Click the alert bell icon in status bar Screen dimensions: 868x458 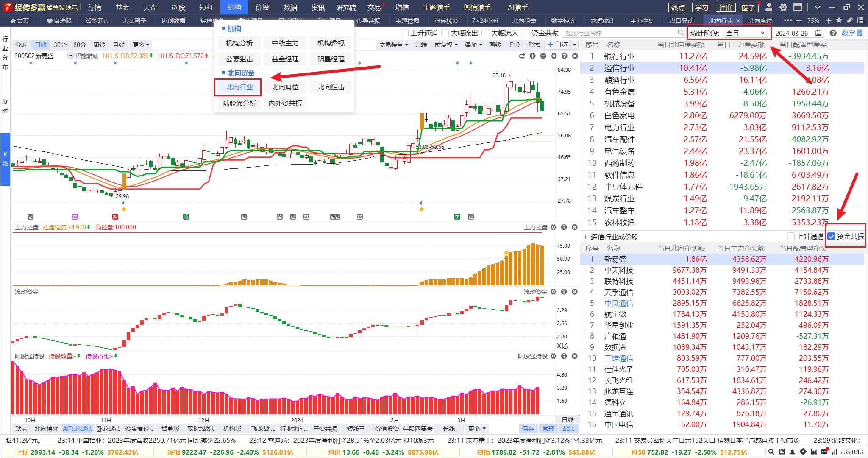pyautogui.click(x=792, y=452)
